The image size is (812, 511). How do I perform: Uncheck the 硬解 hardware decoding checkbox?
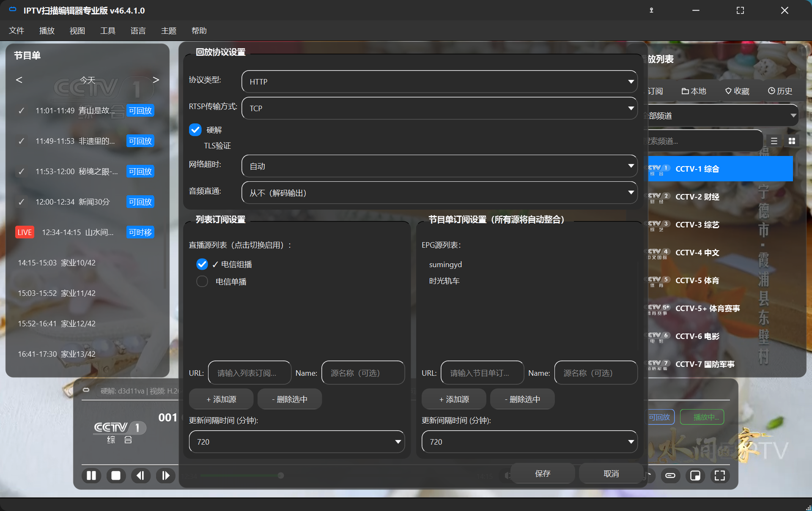[x=195, y=130]
